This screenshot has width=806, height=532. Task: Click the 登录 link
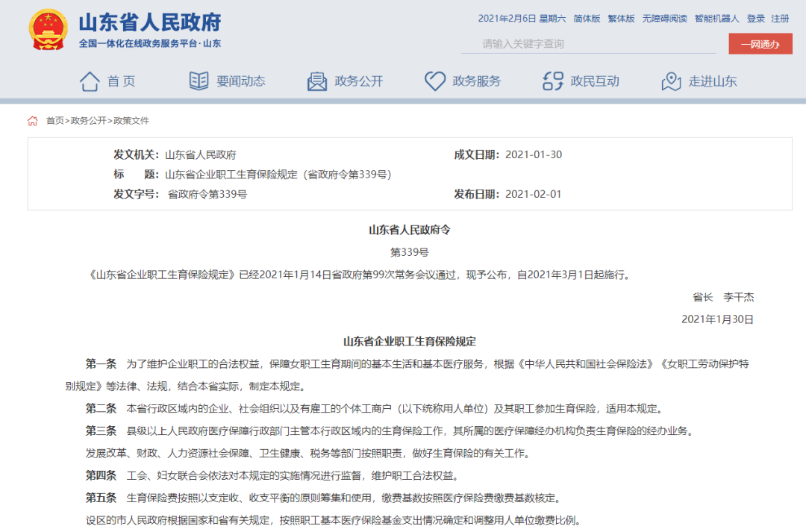tap(755, 19)
